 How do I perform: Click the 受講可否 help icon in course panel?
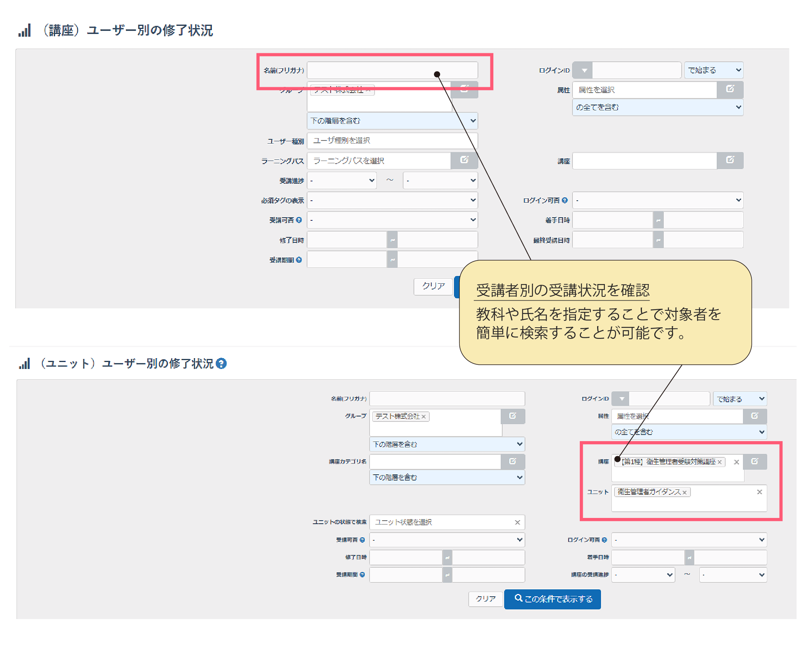point(299,220)
